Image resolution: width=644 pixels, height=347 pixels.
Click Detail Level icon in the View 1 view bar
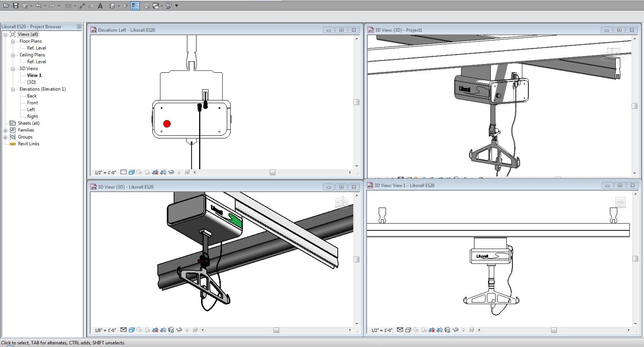pos(400,330)
